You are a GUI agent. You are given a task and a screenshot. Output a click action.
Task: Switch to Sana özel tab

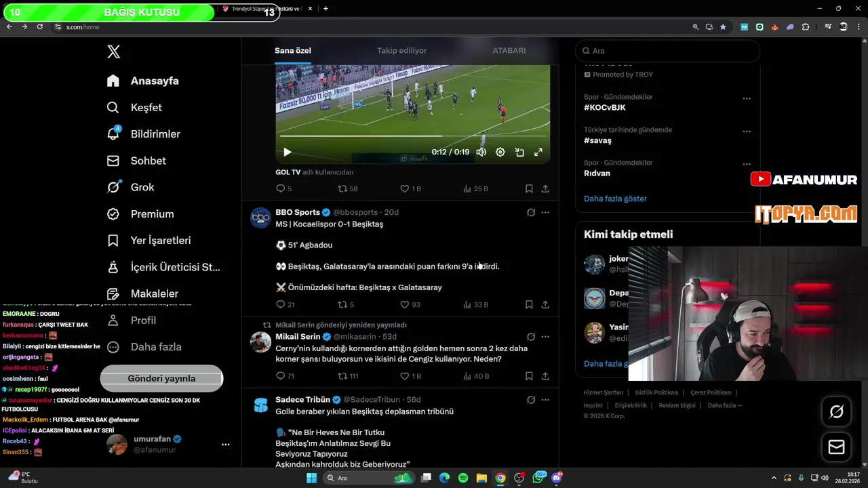tap(293, 51)
